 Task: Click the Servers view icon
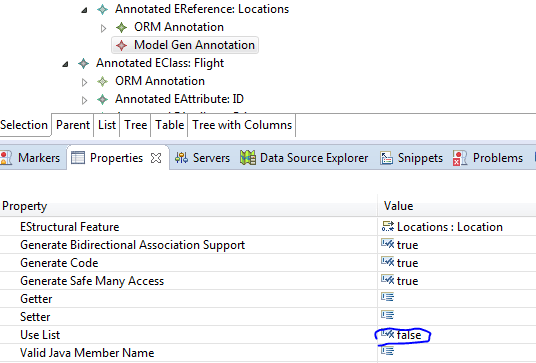pyautogui.click(x=181, y=158)
